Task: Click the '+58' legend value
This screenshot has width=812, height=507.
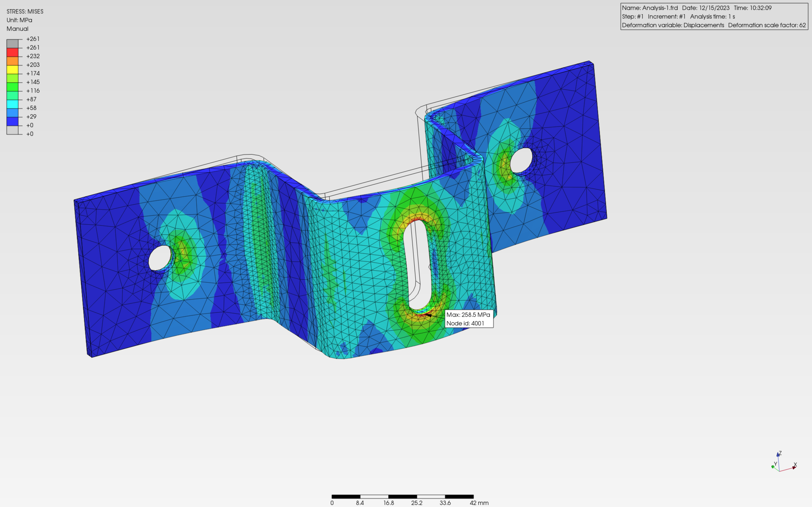Action: [x=31, y=108]
